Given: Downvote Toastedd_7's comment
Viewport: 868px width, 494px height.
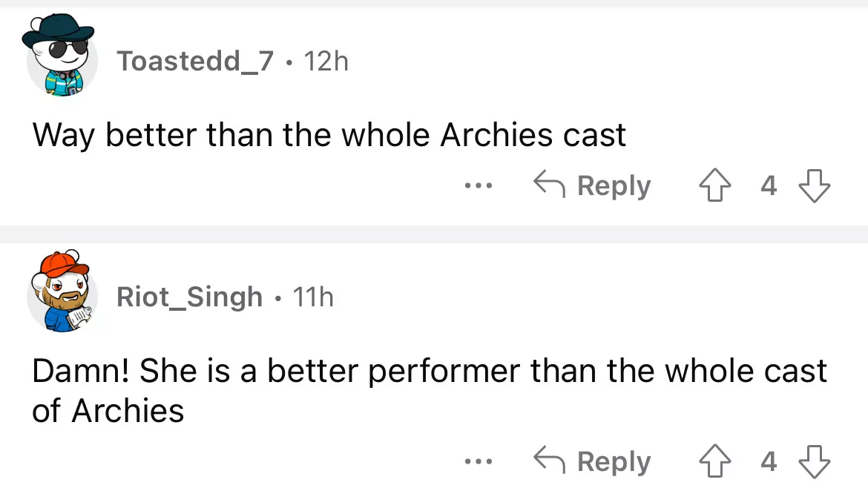Looking at the screenshot, I should 814,185.
